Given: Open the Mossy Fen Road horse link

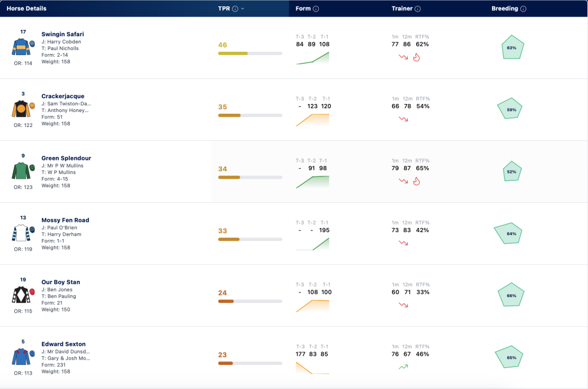Looking at the screenshot, I should 65,220.
